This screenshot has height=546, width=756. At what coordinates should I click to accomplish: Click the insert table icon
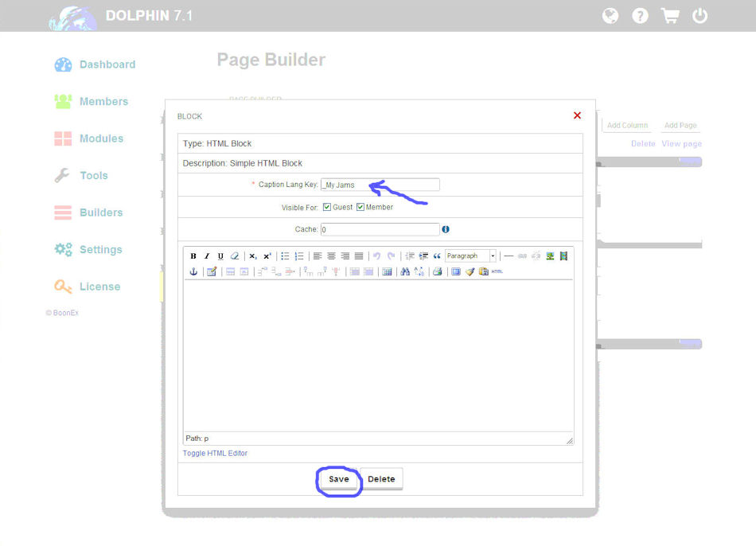point(387,271)
